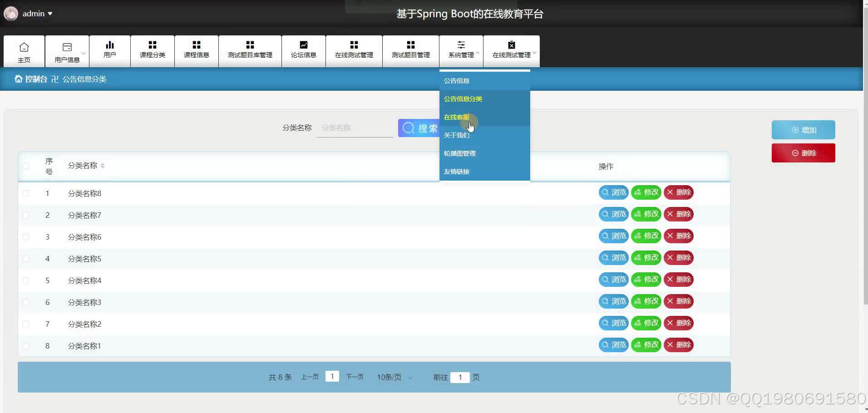
Task: Go to 下一页 next page
Action: coord(355,377)
